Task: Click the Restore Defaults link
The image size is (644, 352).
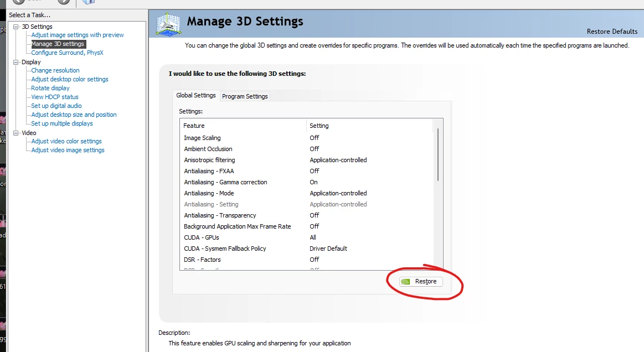Action: 612,32
